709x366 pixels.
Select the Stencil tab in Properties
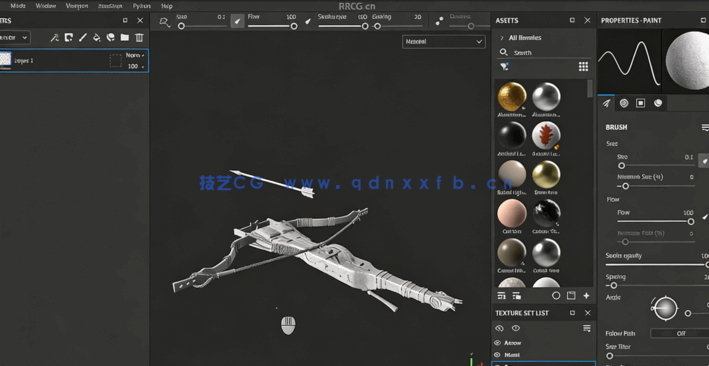[x=641, y=103]
